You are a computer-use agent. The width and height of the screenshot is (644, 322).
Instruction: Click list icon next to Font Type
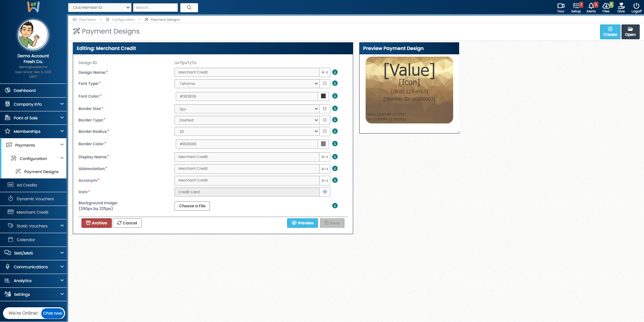coord(325,84)
